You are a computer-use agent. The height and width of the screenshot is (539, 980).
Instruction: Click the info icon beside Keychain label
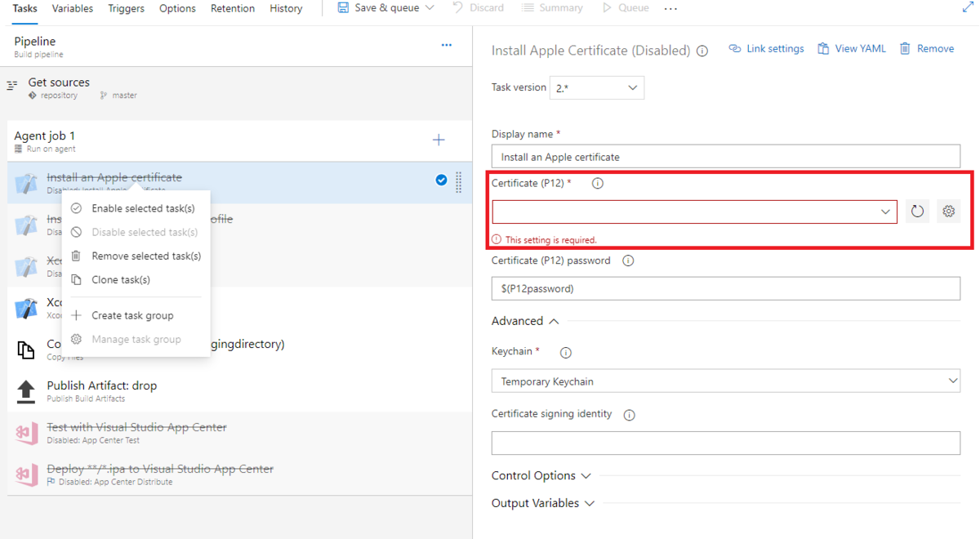[565, 353]
